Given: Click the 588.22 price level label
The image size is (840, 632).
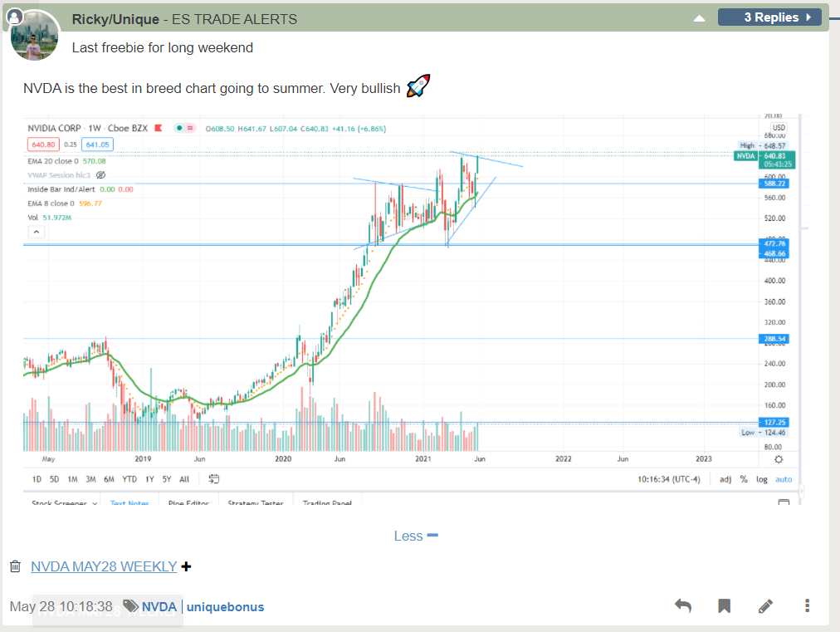Looking at the screenshot, I should click(x=774, y=184).
